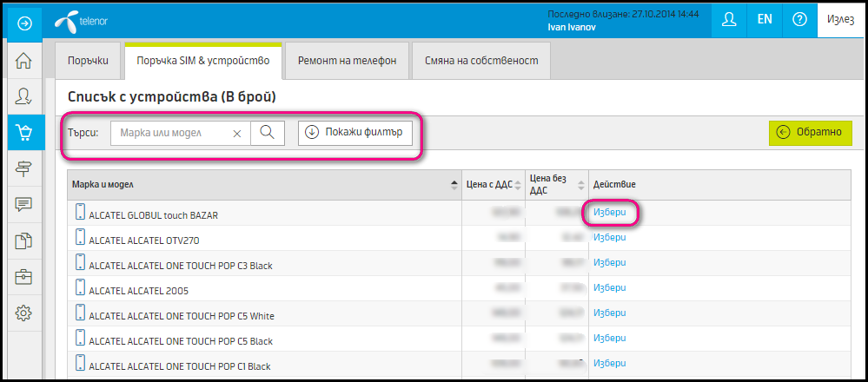Open the Поръчки tab
This screenshot has height=382, width=868.
click(x=88, y=61)
